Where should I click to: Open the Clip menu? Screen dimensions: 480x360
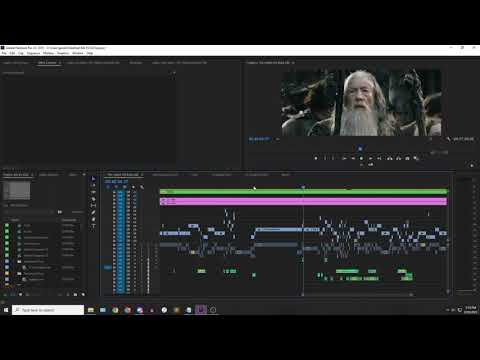(21, 53)
